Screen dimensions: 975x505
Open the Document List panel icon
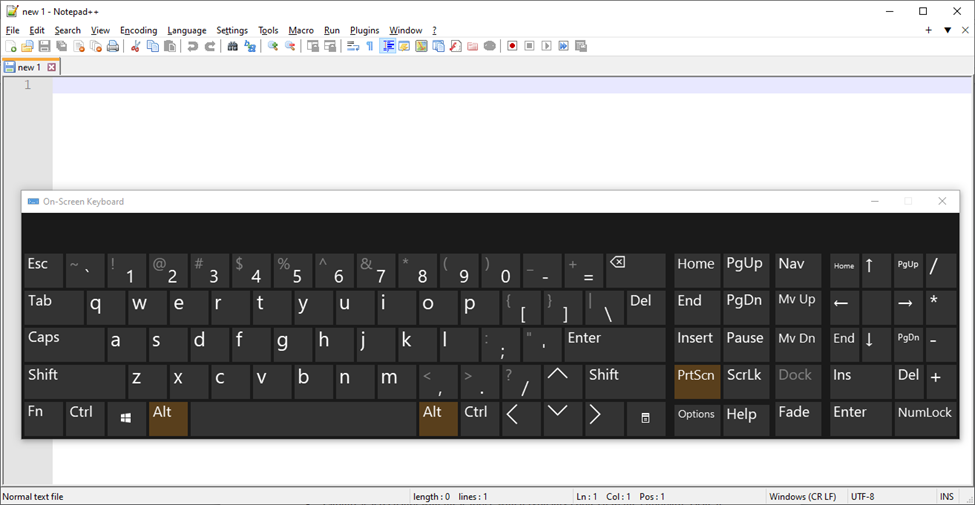(438, 46)
